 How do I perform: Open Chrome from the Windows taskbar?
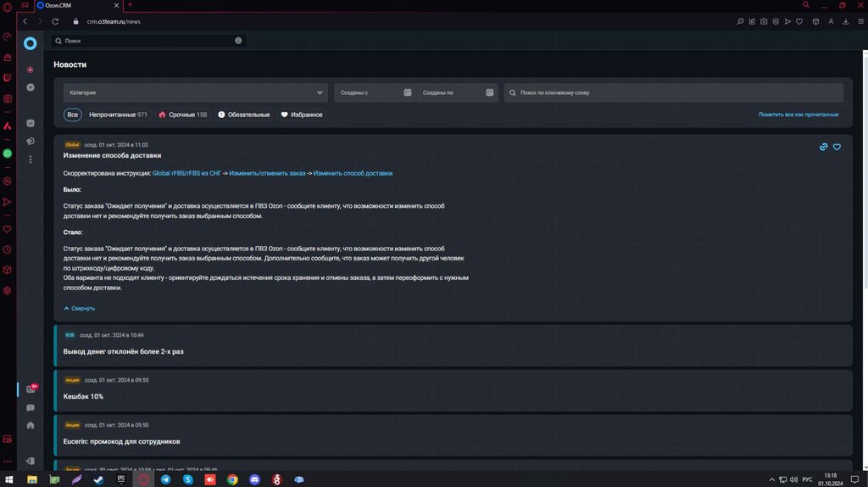pos(232,479)
